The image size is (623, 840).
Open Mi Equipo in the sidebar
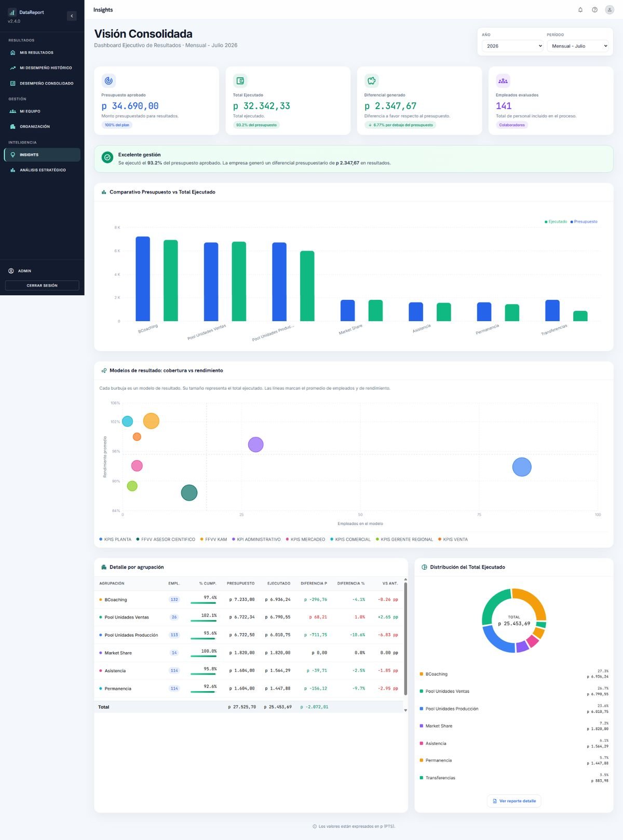(42, 111)
